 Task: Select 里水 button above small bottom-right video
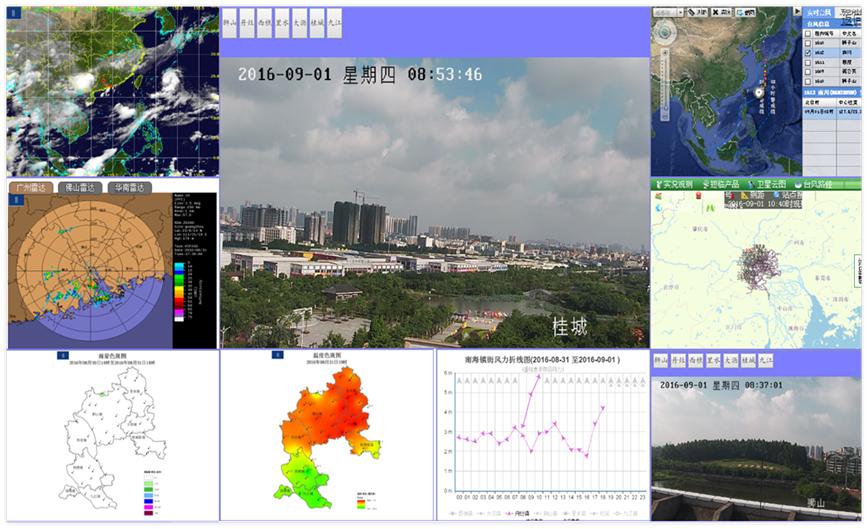click(713, 361)
